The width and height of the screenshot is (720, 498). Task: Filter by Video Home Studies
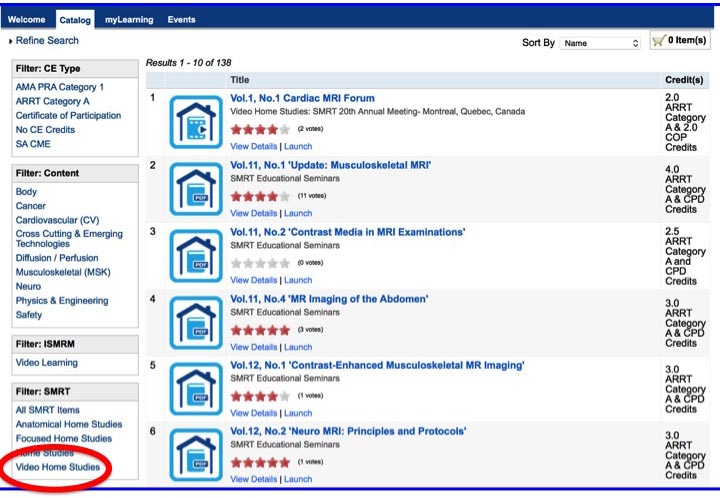pos(58,467)
